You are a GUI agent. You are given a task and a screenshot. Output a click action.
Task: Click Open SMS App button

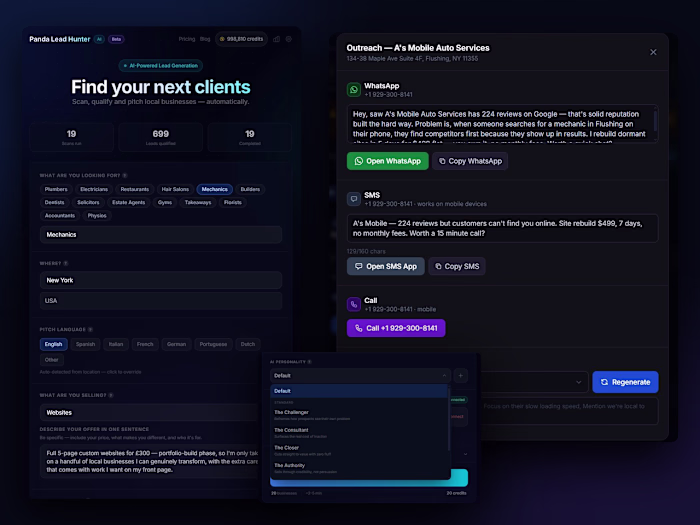(x=386, y=267)
